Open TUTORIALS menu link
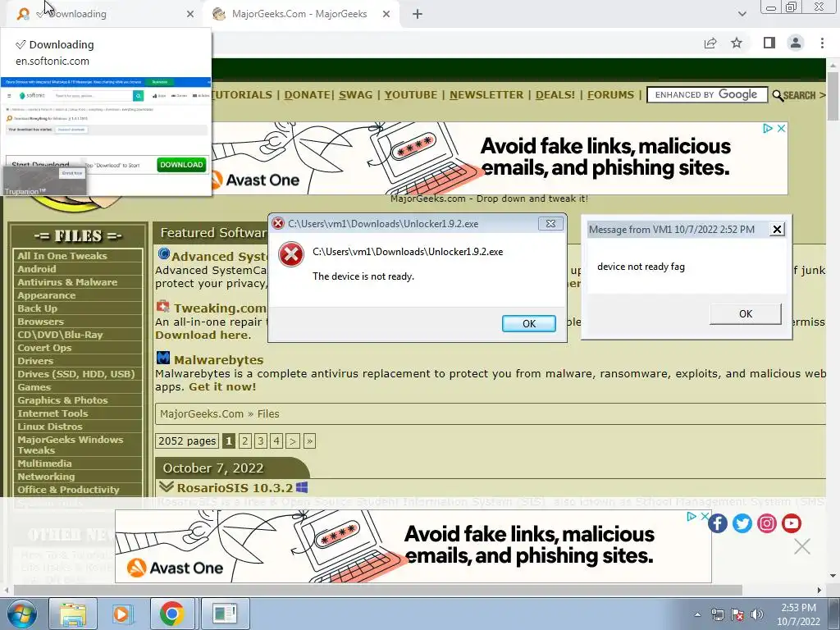 (x=242, y=95)
